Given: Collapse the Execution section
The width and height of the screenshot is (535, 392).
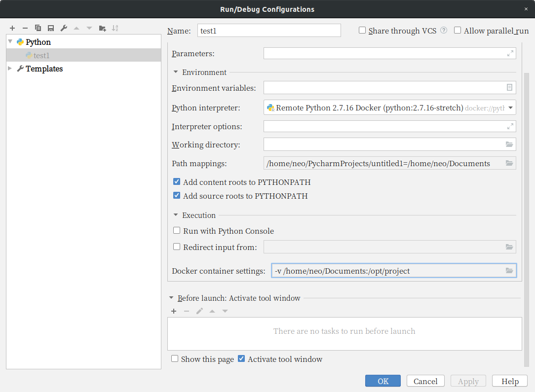Looking at the screenshot, I should tap(176, 215).
